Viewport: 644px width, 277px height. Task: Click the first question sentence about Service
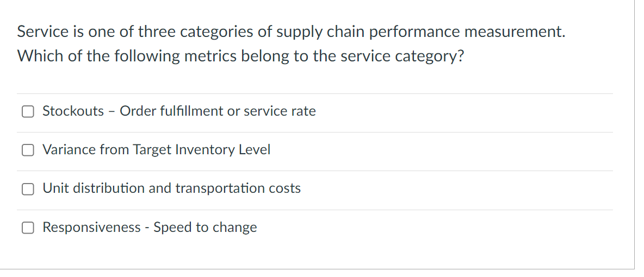(291, 32)
